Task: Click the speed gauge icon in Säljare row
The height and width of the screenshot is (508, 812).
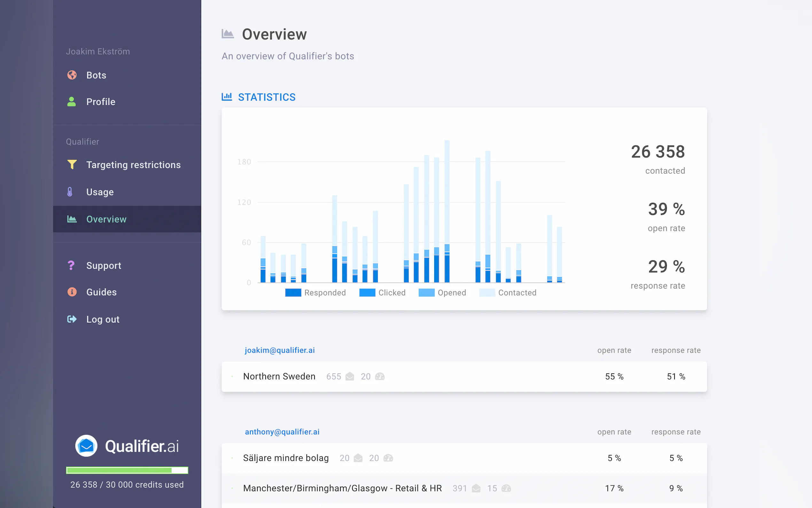Action: point(388,458)
